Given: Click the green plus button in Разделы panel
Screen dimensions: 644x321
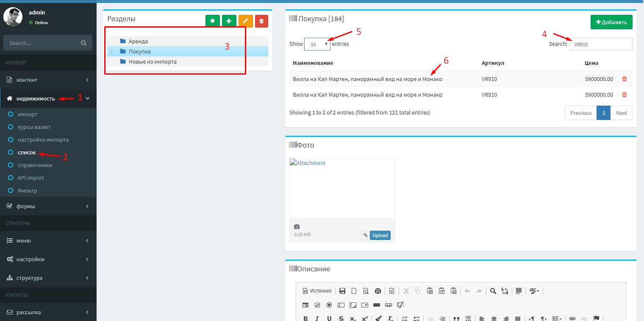Looking at the screenshot, I should (x=229, y=21).
